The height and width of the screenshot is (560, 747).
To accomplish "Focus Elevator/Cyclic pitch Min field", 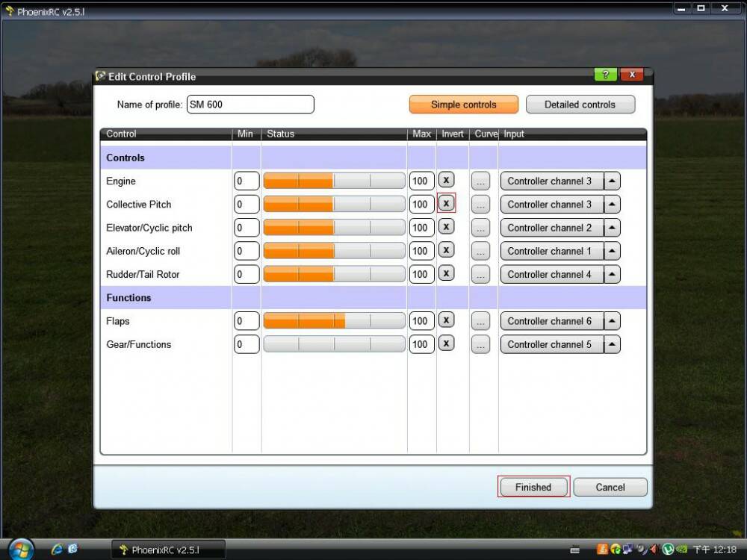I will click(x=247, y=228).
